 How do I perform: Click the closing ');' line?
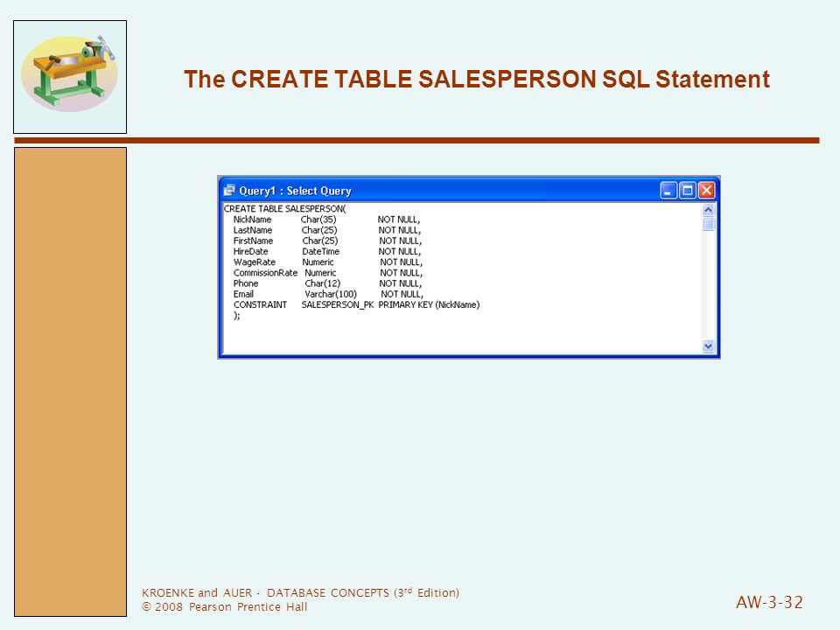(237, 316)
